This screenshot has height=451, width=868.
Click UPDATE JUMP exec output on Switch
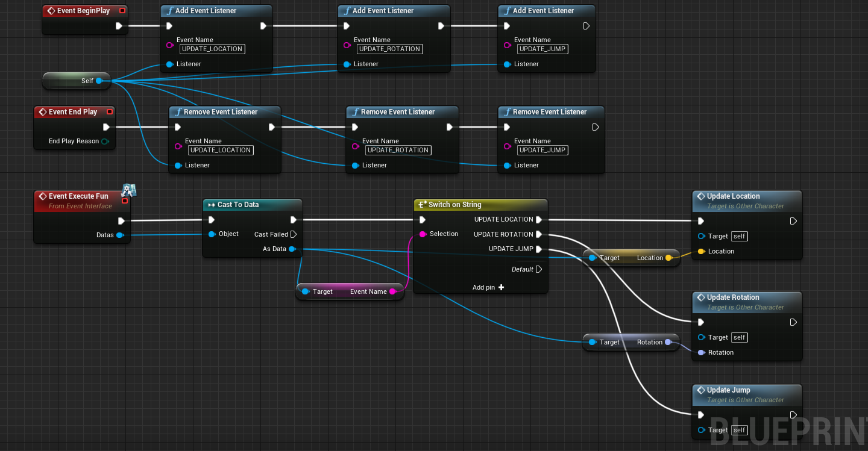point(539,249)
